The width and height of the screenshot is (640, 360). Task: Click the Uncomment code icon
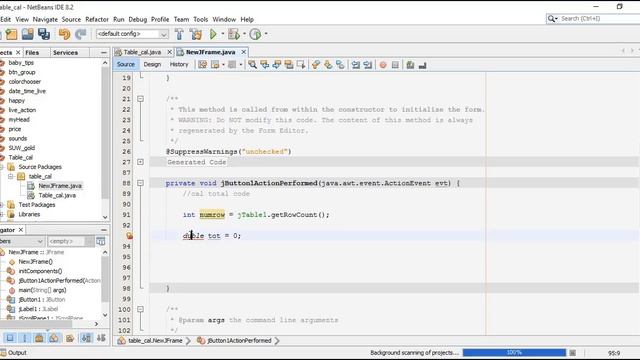(422, 64)
